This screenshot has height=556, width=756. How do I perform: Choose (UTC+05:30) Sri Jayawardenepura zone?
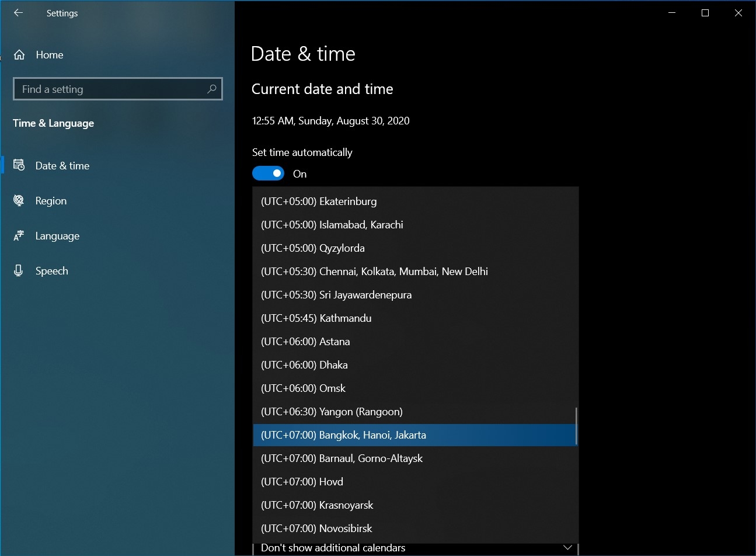tap(415, 295)
